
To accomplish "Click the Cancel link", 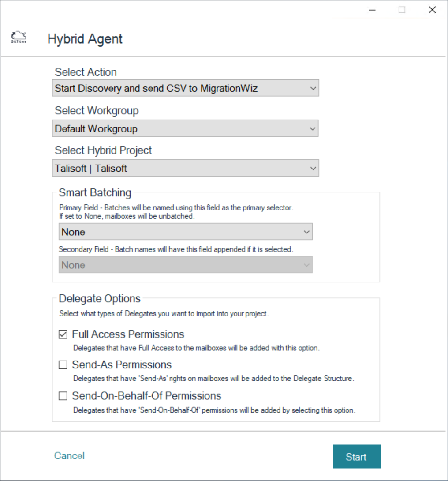I will coord(69,456).
